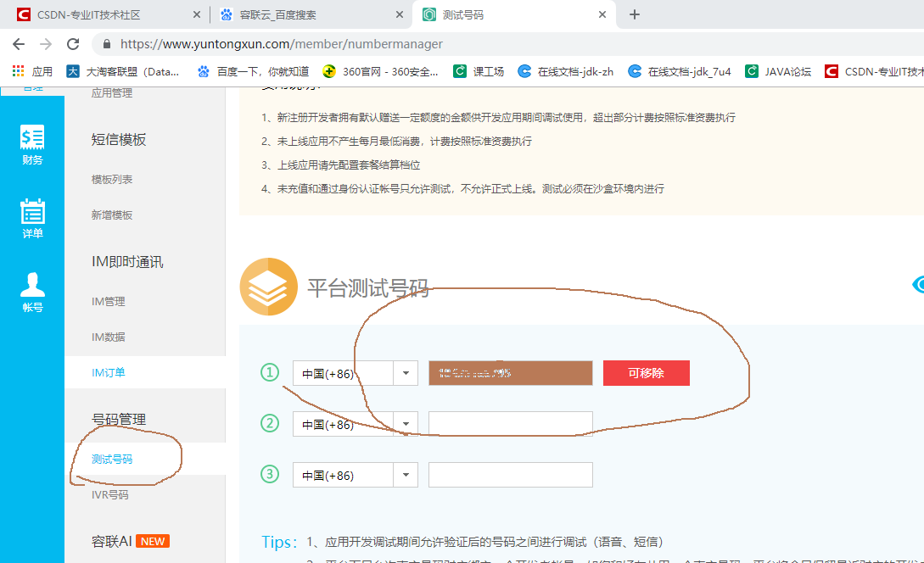Open the country dropdown for the first number
The height and width of the screenshot is (563, 924).
406,372
